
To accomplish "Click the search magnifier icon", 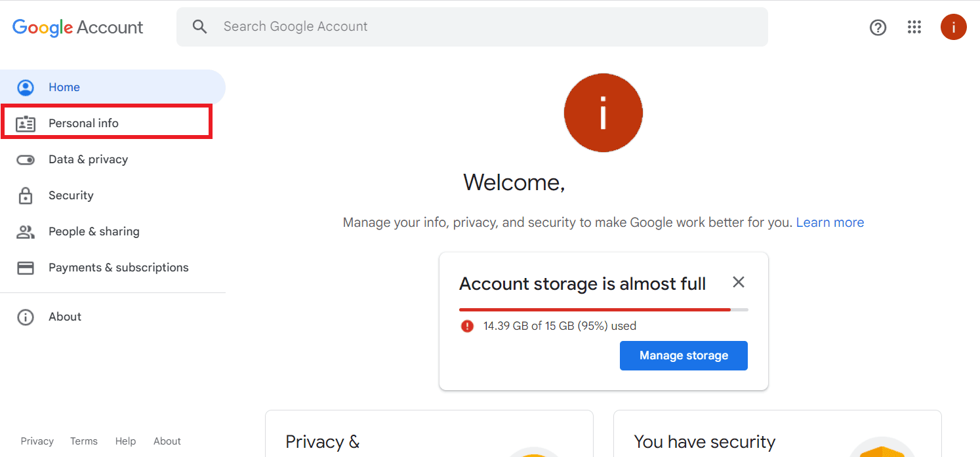I will point(200,26).
